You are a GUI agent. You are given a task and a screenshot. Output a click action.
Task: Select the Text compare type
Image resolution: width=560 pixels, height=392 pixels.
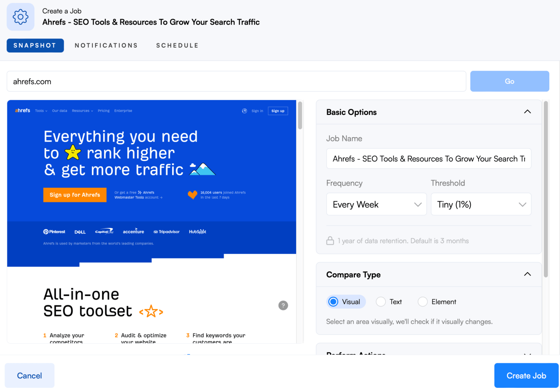(x=389, y=302)
